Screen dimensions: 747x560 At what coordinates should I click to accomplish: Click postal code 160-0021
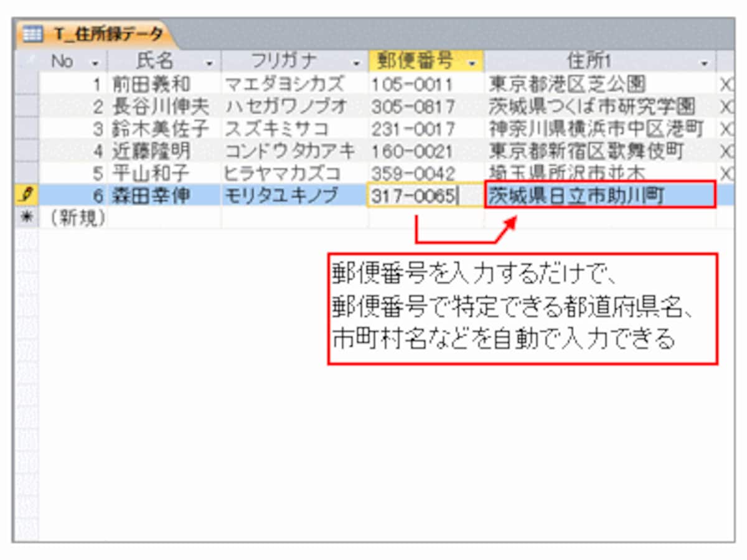click(x=426, y=151)
